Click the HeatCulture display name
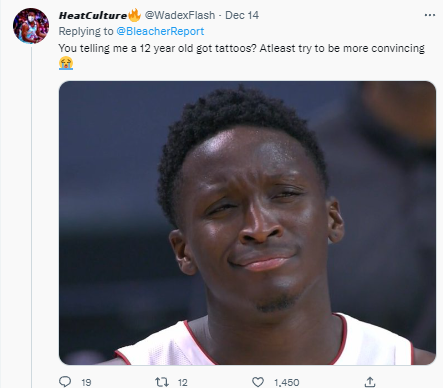Screen dimensions: 443x388 pos(93,15)
